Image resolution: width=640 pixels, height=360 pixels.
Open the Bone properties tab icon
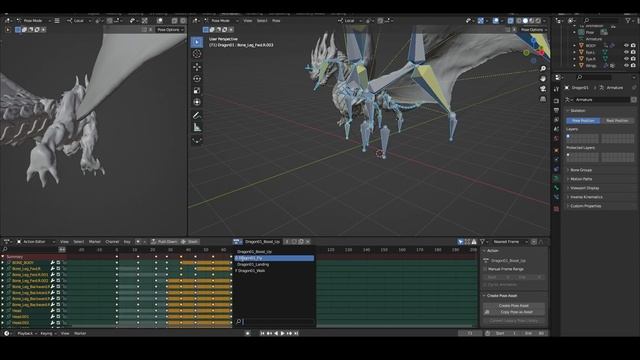point(556,188)
